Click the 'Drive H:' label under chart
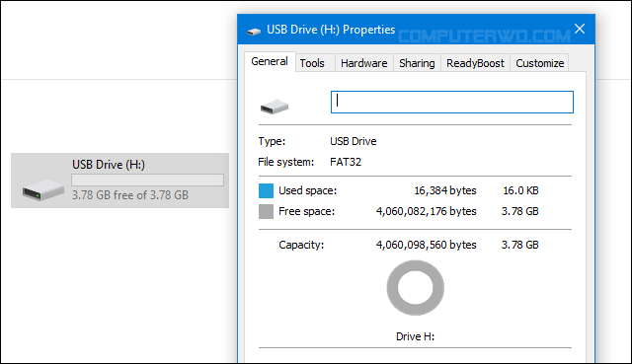Image resolution: width=632 pixels, height=364 pixels. pyautogui.click(x=415, y=336)
